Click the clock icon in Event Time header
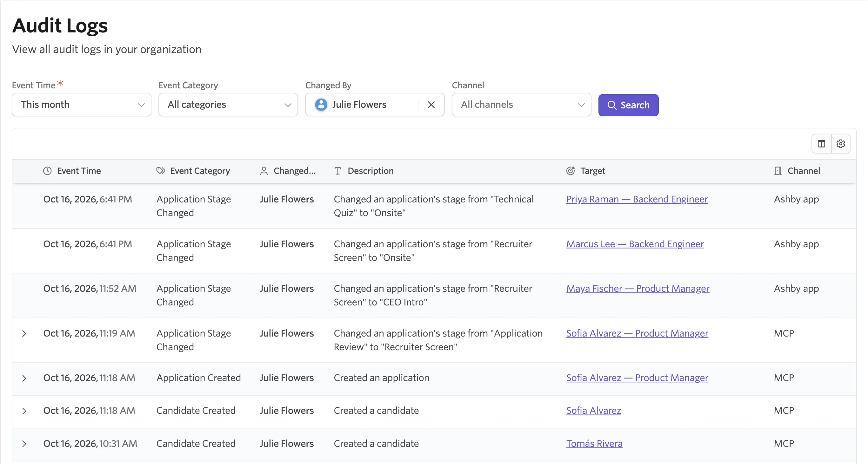Screen dimensions: 868x464 pyautogui.click(x=48, y=171)
